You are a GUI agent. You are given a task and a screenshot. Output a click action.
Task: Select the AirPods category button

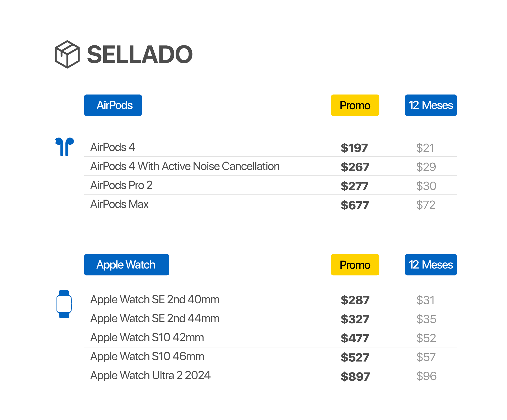pyautogui.click(x=113, y=105)
